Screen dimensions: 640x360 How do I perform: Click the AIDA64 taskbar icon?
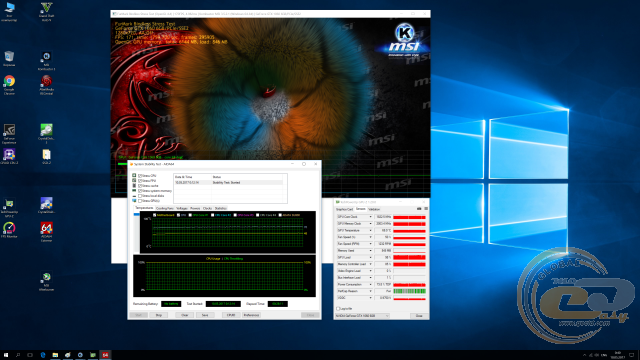105,355
